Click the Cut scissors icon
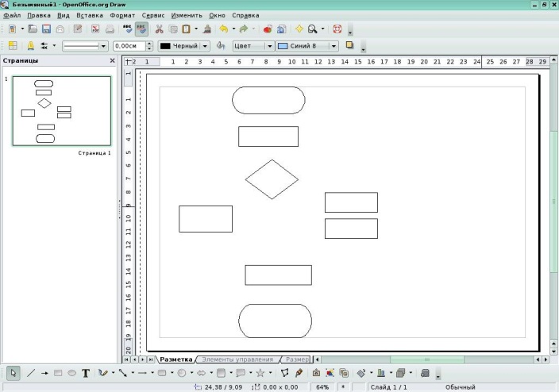The width and height of the screenshot is (559, 392). (159, 29)
